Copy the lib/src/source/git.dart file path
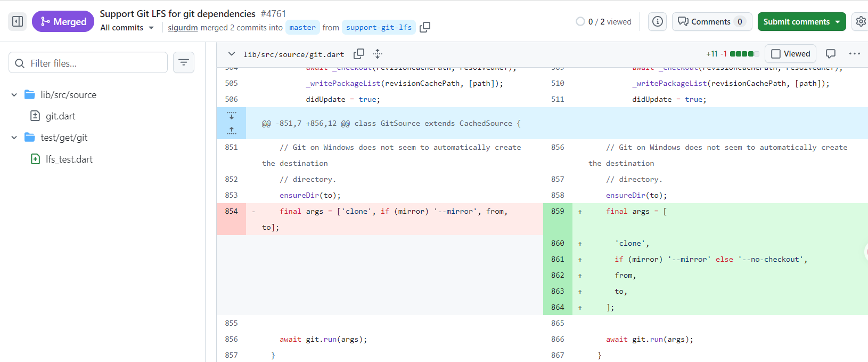Viewport: 868px width, 362px height. tap(359, 54)
